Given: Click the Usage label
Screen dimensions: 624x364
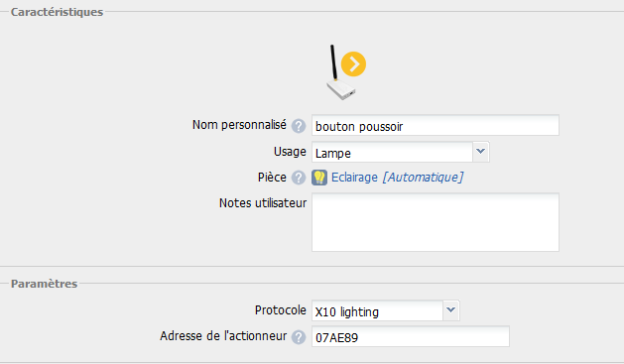Looking at the screenshot, I should pyautogui.click(x=290, y=152).
